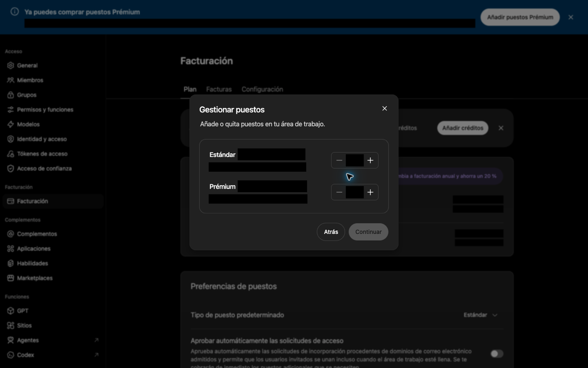Click the Estándar seat count field

click(x=354, y=160)
